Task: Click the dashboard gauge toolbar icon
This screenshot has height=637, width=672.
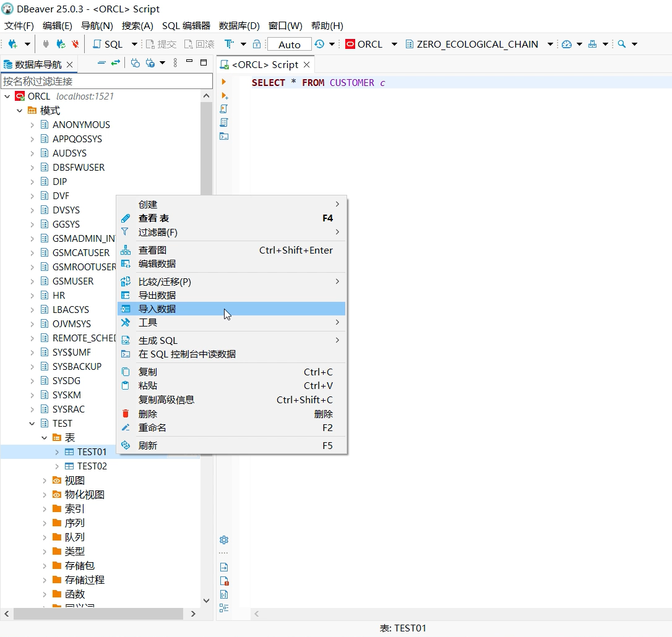Action: 567,44
